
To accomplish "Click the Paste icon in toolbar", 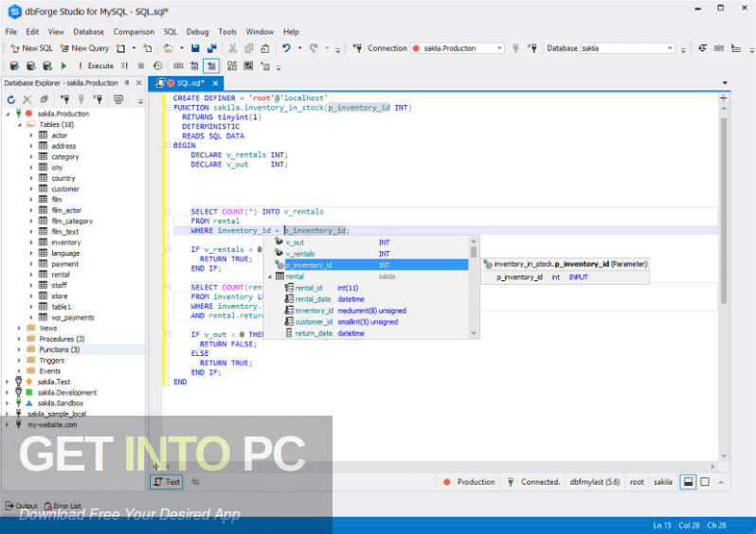I will (x=264, y=48).
